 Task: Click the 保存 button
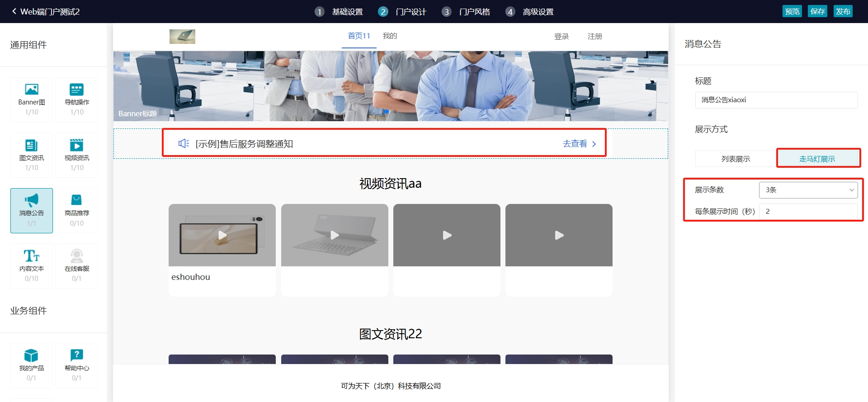[x=817, y=11]
